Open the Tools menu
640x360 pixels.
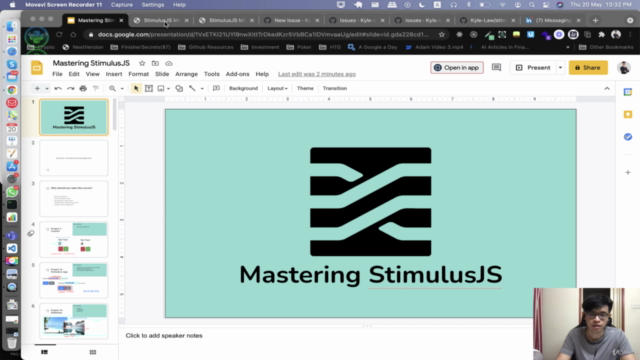[211, 74]
